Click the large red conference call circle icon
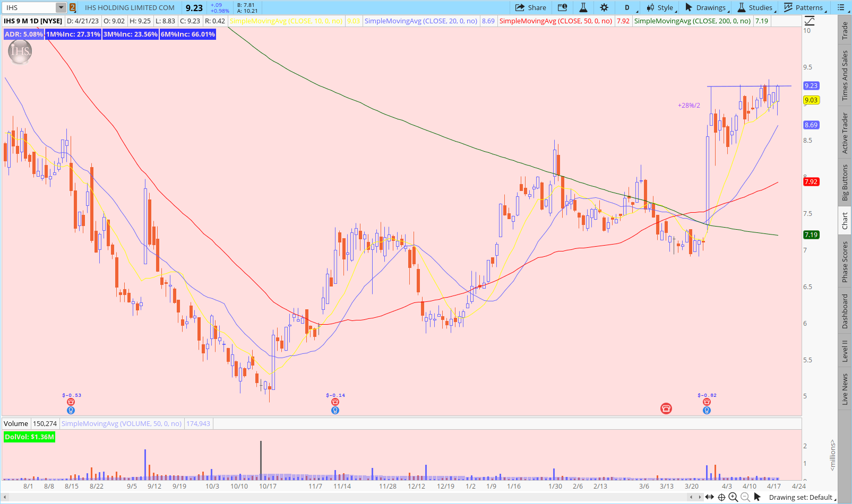 point(666,408)
